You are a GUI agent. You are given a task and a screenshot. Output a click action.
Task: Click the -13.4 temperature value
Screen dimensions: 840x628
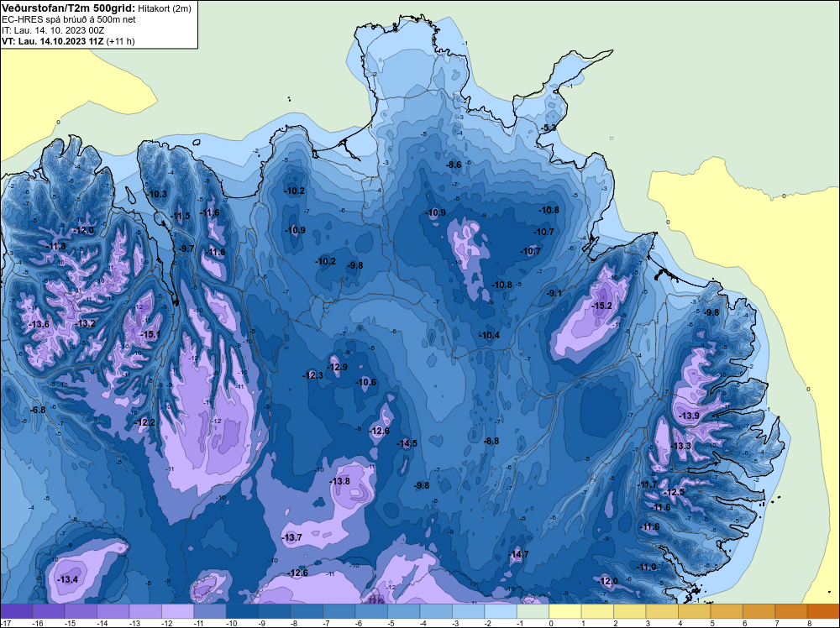[67, 580]
